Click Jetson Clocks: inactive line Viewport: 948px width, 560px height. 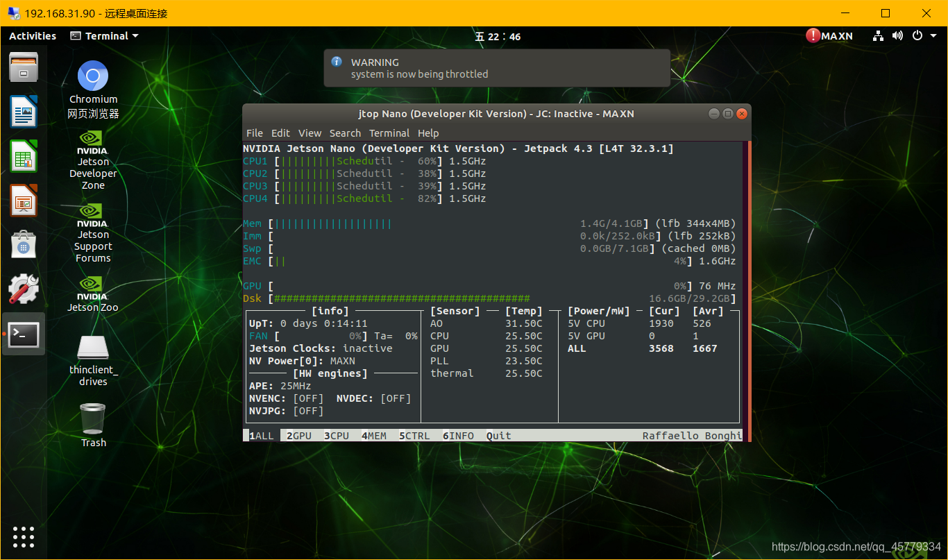coord(321,348)
